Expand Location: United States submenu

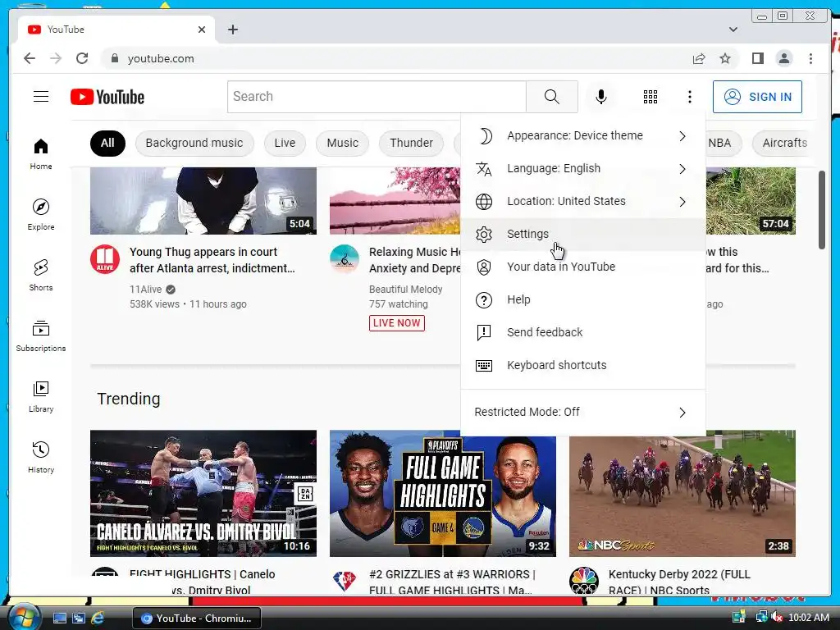[x=582, y=202]
